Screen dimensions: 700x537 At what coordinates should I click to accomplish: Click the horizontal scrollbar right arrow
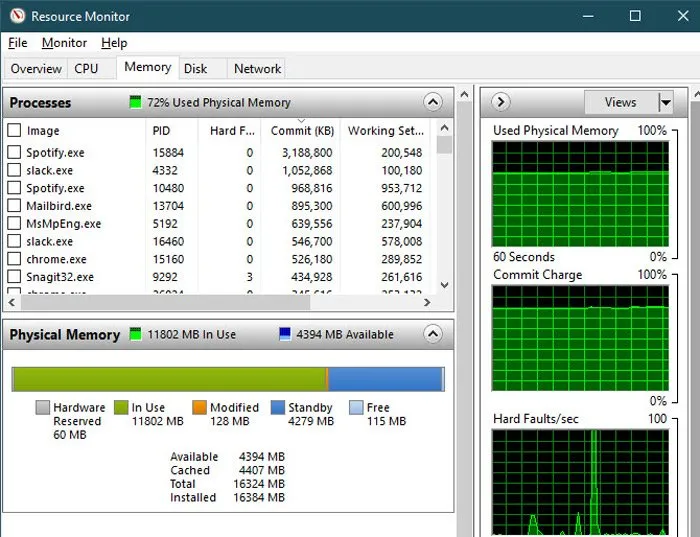point(428,302)
